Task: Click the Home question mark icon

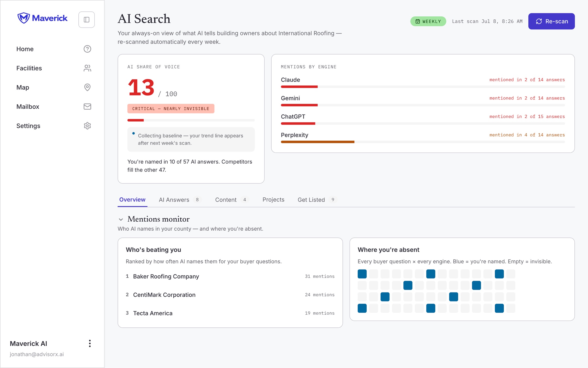Action: click(87, 49)
